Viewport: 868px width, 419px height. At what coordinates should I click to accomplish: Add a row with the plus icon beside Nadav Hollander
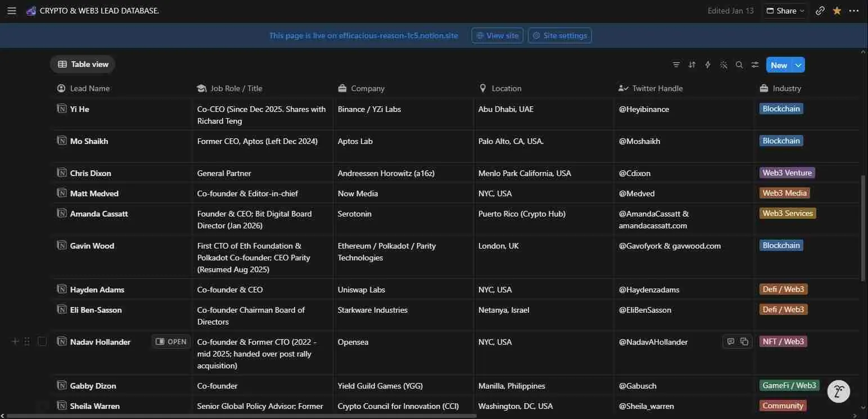(15, 341)
